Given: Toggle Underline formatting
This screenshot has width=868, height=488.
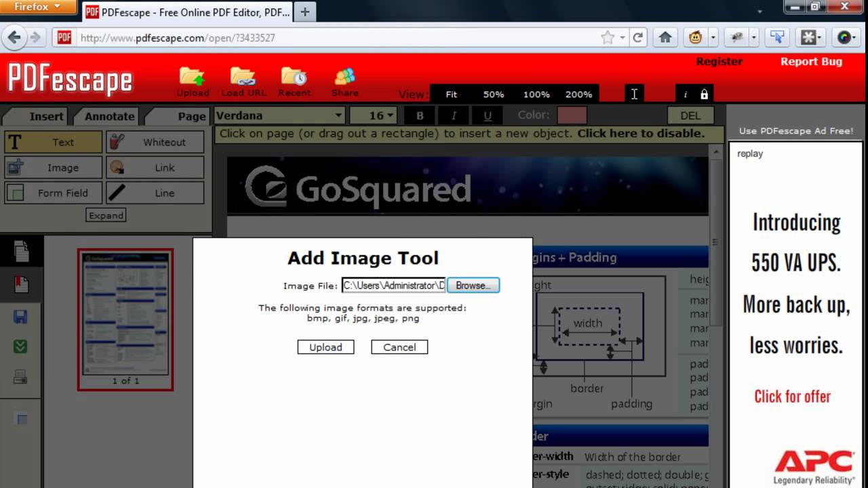Looking at the screenshot, I should click(x=488, y=115).
